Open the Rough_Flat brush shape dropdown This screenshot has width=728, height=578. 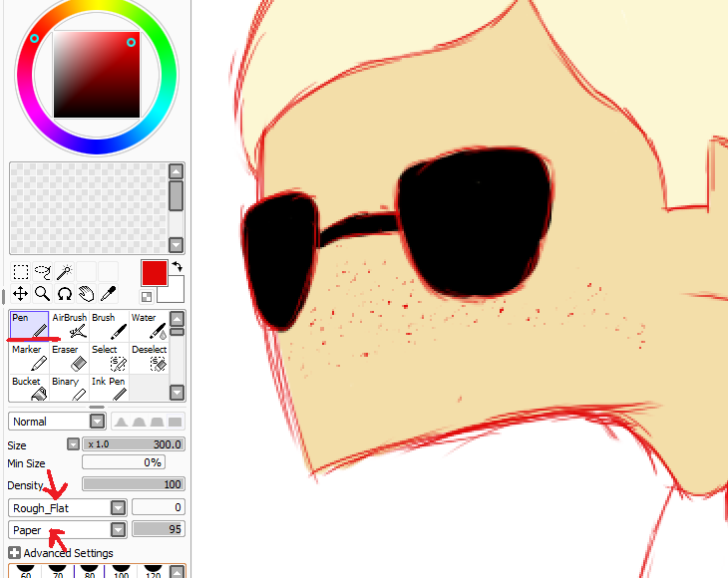(68, 508)
